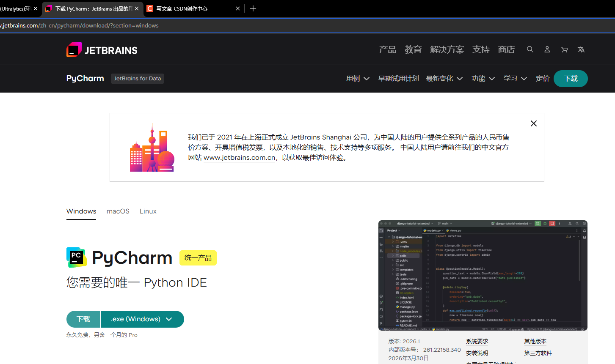Screen dimensions: 615x364
Task: Open the 其他版本 link
Action: click(535, 341)
